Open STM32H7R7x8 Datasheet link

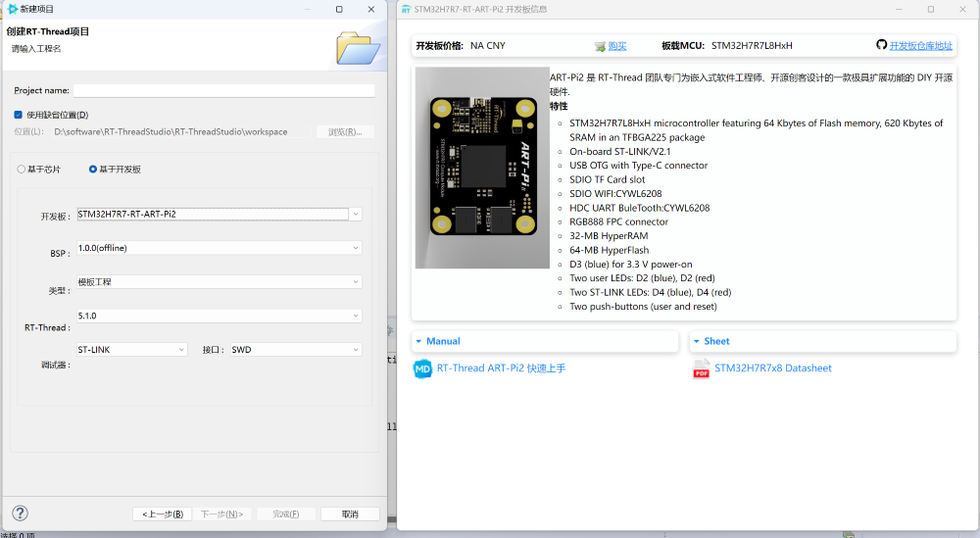[773, 368]
